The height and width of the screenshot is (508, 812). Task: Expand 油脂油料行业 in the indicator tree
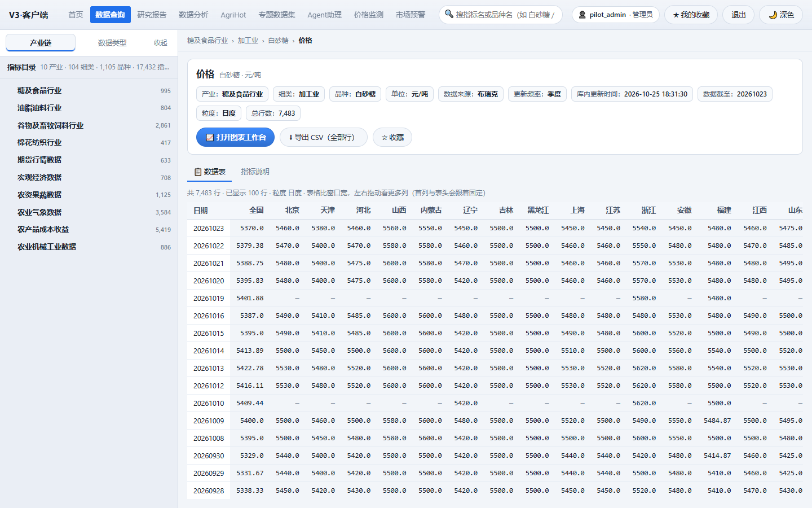[x=89, y=108]
